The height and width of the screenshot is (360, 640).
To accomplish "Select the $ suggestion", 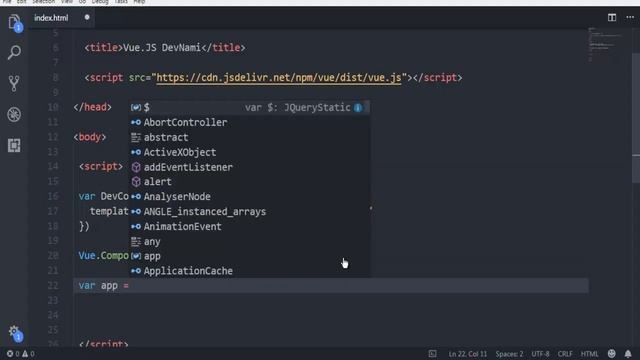I will [250, 107].
